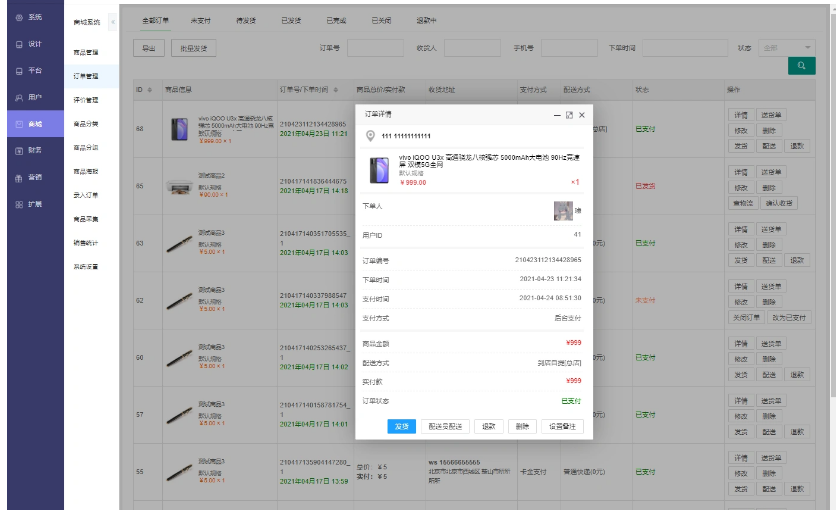Image resolution: width=836 pixels, height=510 pixels.
Task: Click 详情 for order row 68
Action: 741,115
